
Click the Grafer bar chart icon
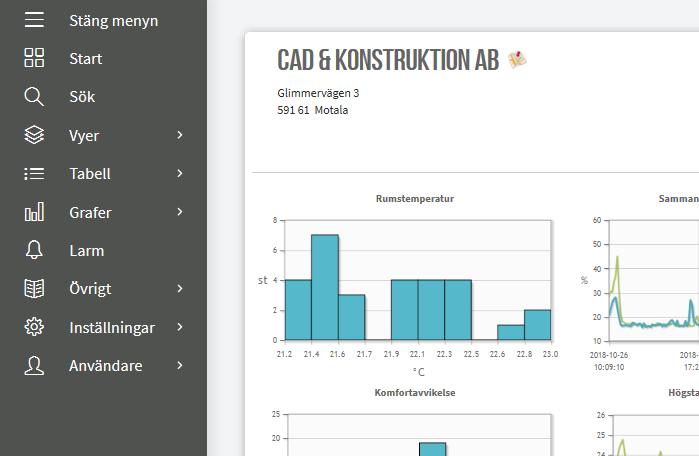coord(34,212)
